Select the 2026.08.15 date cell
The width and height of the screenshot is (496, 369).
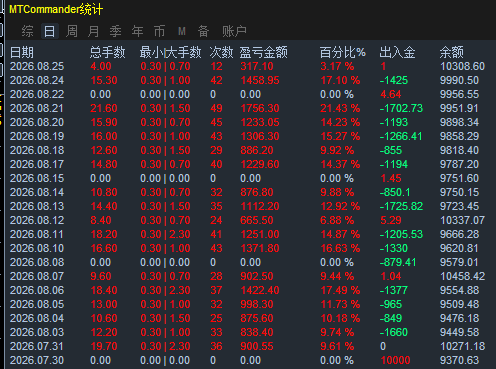pyautogui.click(x=37, y=178)
